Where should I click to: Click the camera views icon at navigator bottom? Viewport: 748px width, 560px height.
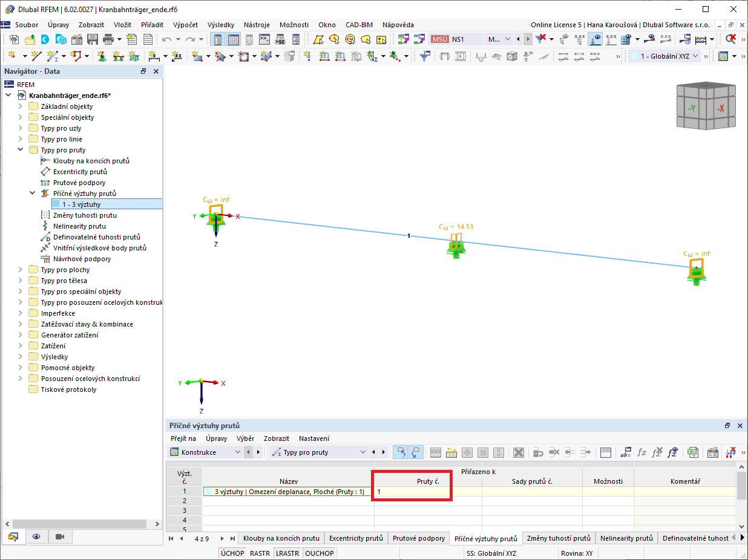[60, 536]
